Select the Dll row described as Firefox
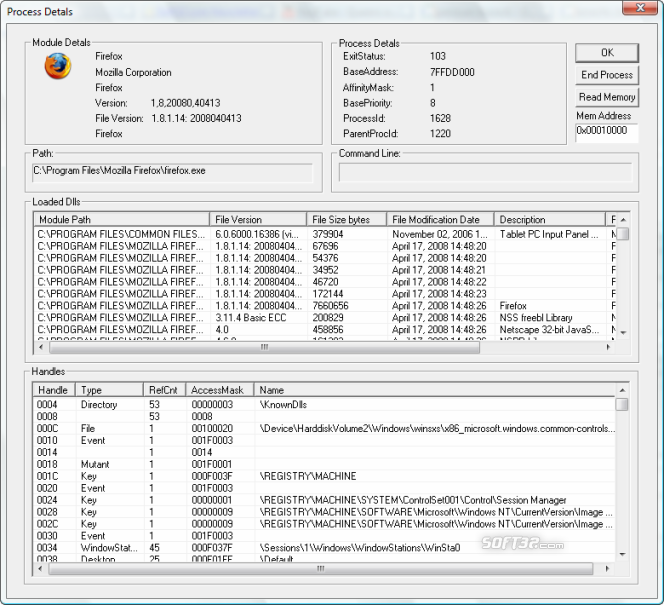 [325, 306]
